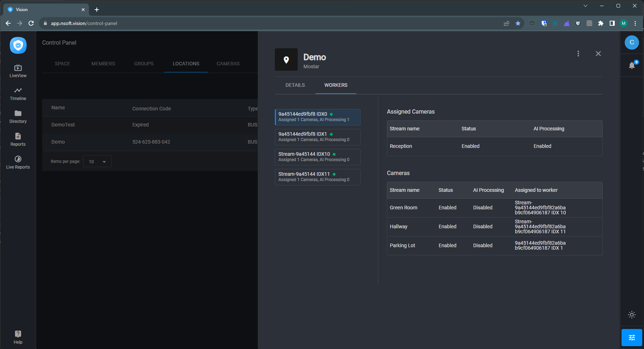Close the Vision browser tab
The image size is (644, 349).
[83, 10]
